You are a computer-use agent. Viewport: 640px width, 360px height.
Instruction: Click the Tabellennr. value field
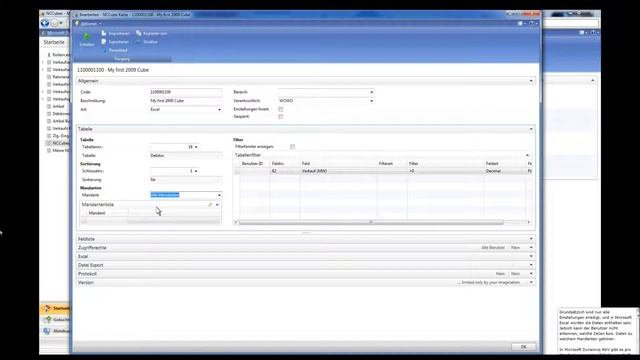pyautogui.click(x=171, y=147)
